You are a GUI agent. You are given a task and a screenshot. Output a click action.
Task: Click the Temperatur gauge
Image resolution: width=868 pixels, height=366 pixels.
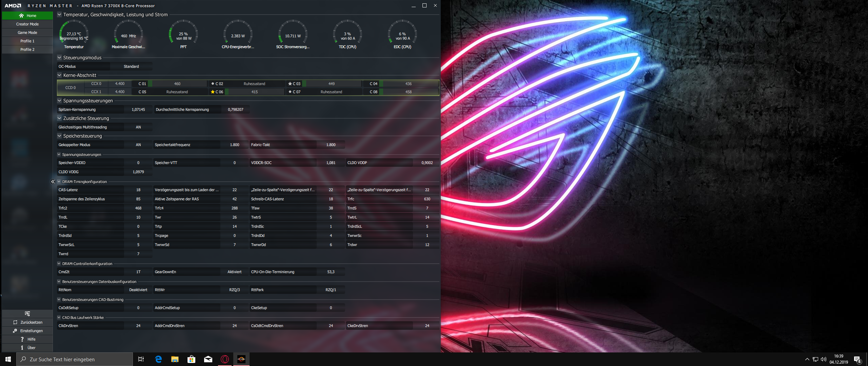(74, 34)
